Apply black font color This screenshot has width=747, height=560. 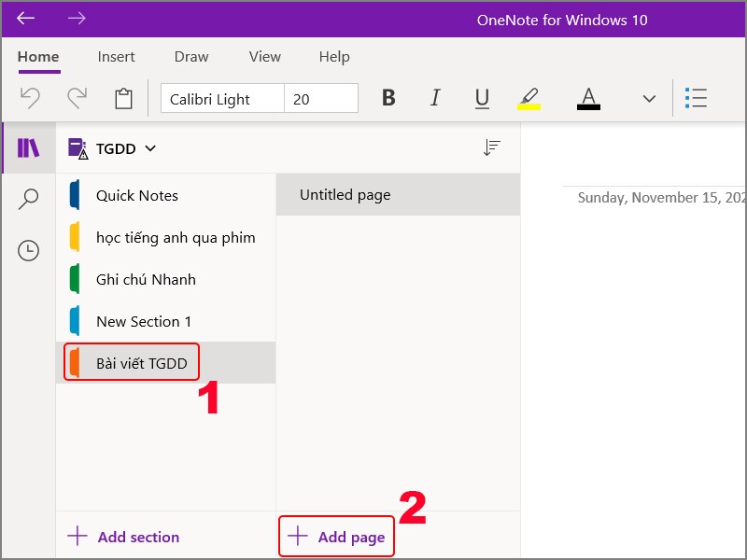click(588, 99)
